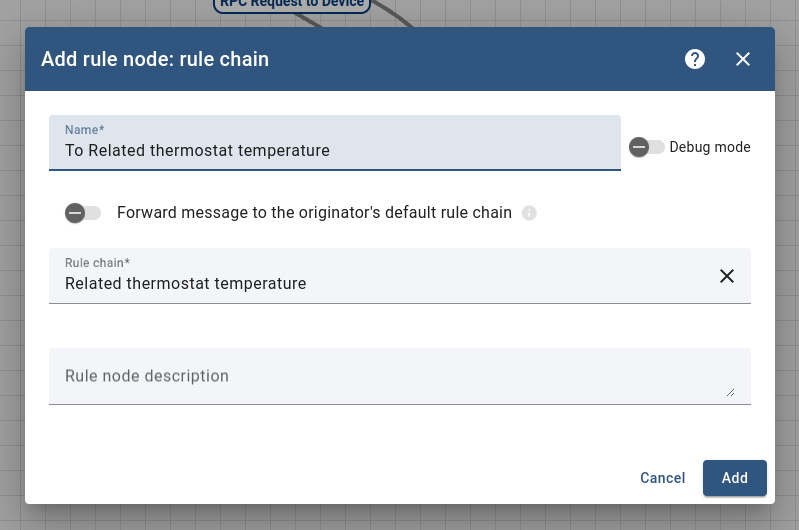Close the Add rule node dialog
The height and width of the screenshot is (530, 799).
point(743,59)
